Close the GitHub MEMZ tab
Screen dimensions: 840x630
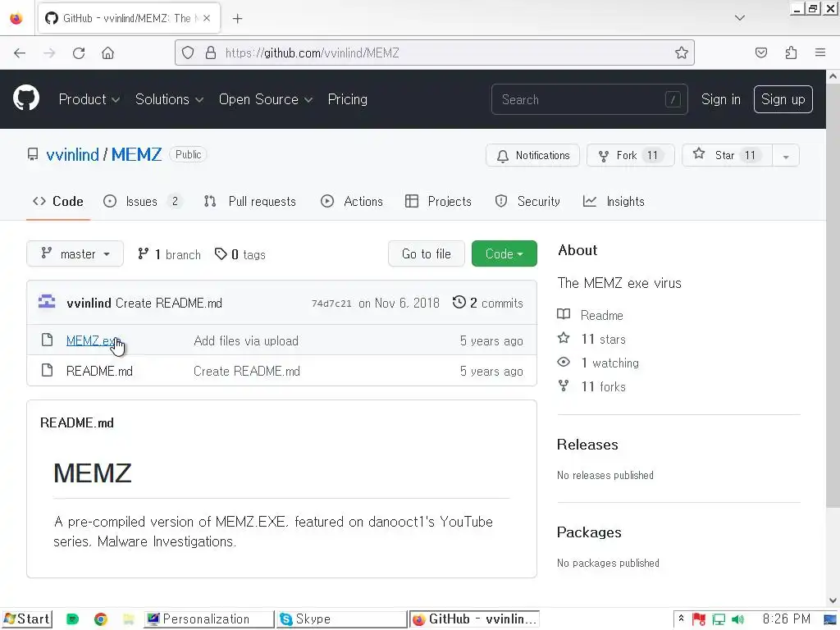coord(207,18)
